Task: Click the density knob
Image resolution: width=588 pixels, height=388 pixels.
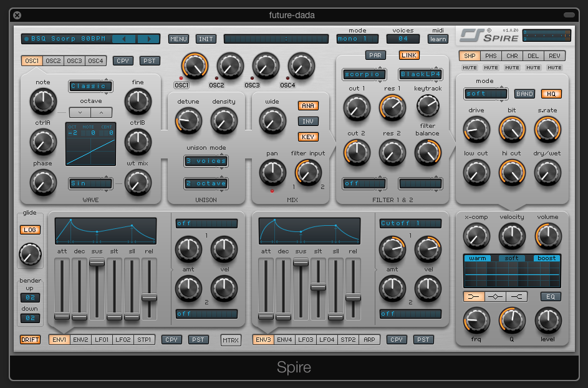Action: [224, 121]
